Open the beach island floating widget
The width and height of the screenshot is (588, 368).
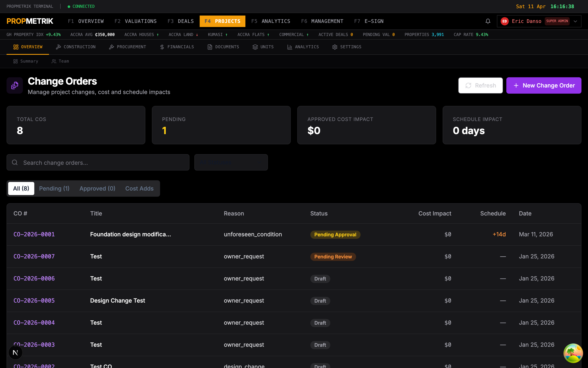coord(573,353)
